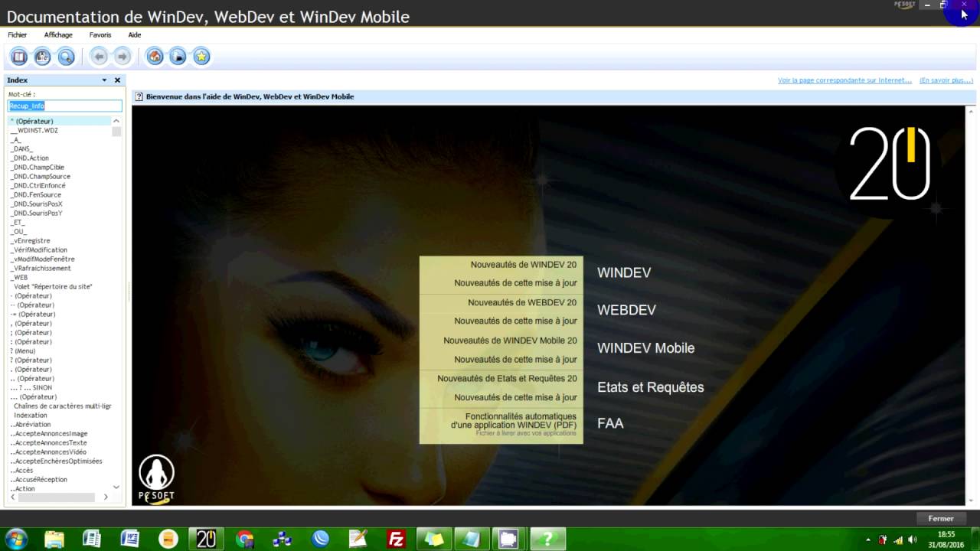Click the Windows Start button

[x=16, y=539]
